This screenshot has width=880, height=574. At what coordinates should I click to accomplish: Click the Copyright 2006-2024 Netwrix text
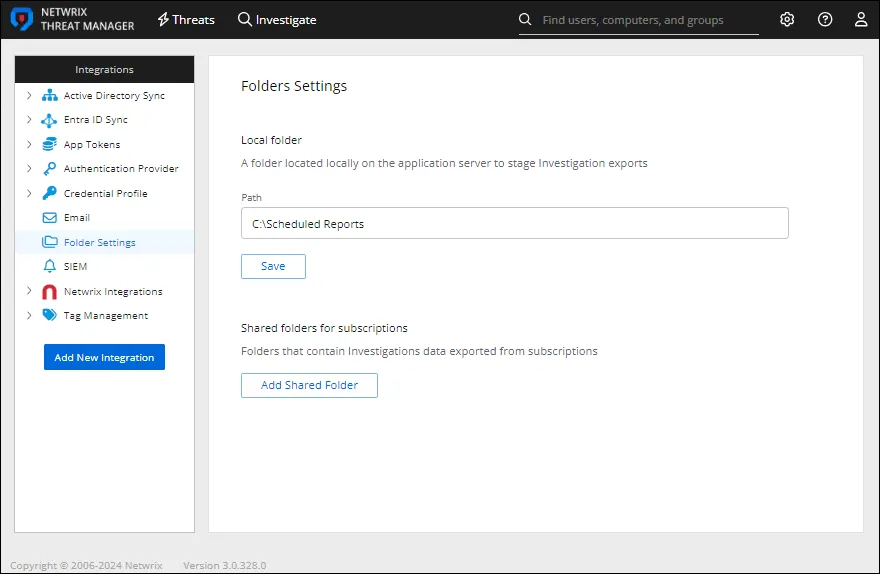86,566
